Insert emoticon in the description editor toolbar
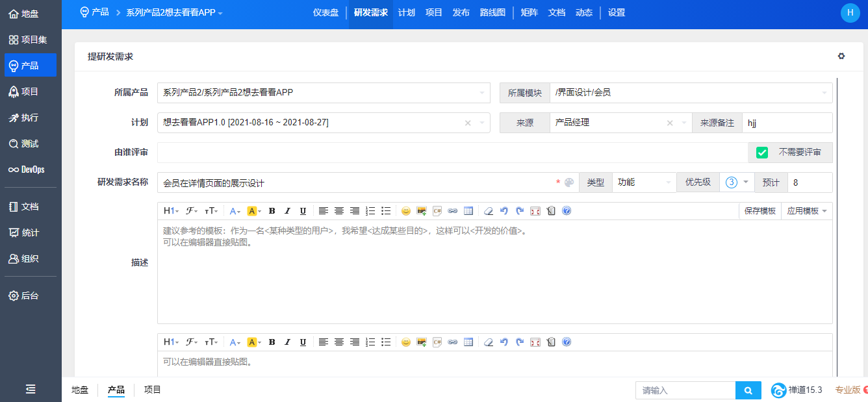 [x=406, y=211]
